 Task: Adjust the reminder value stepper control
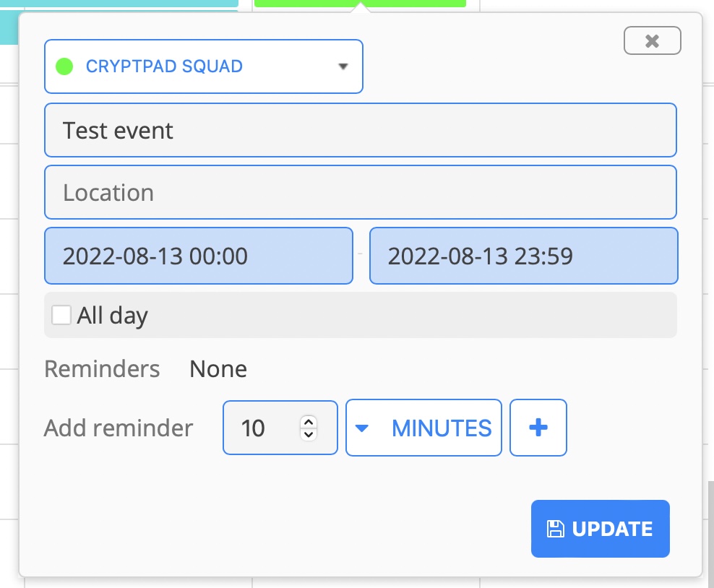pos(308,428)
